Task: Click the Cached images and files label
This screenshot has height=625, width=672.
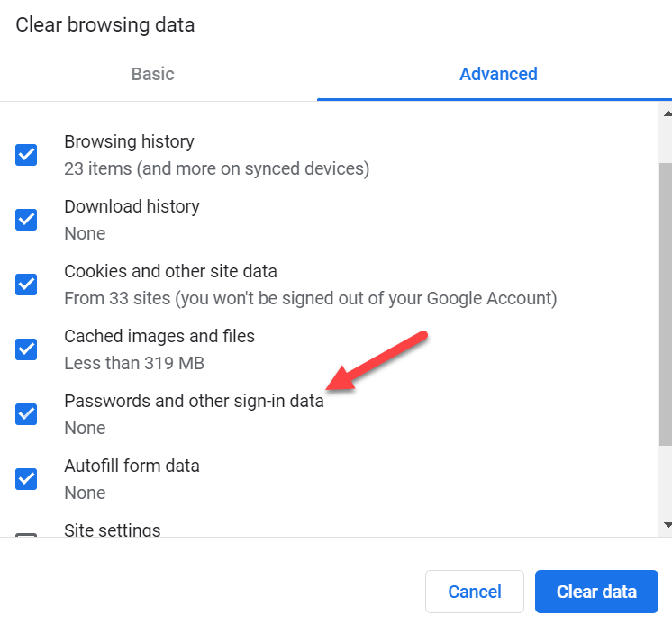Action: click(x=159, y=336)
